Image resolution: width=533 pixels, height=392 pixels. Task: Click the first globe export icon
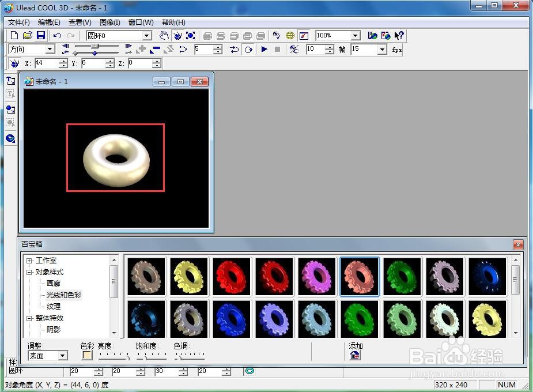[373, 35]
